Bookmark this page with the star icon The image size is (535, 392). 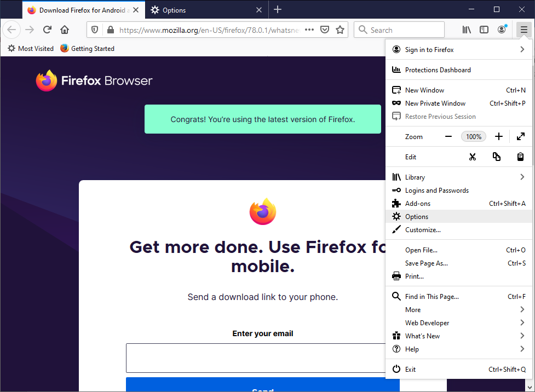pos(340,30)
